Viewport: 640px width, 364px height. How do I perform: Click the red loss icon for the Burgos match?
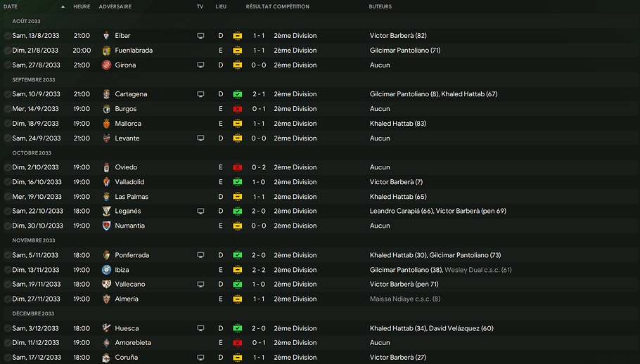pyautogui.click(x=238, y=109)
